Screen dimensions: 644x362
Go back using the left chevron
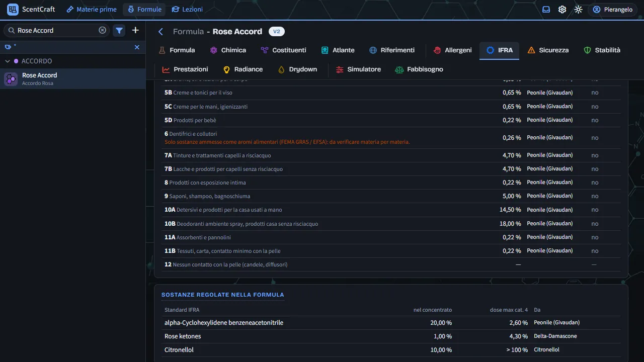coord(161,32)
